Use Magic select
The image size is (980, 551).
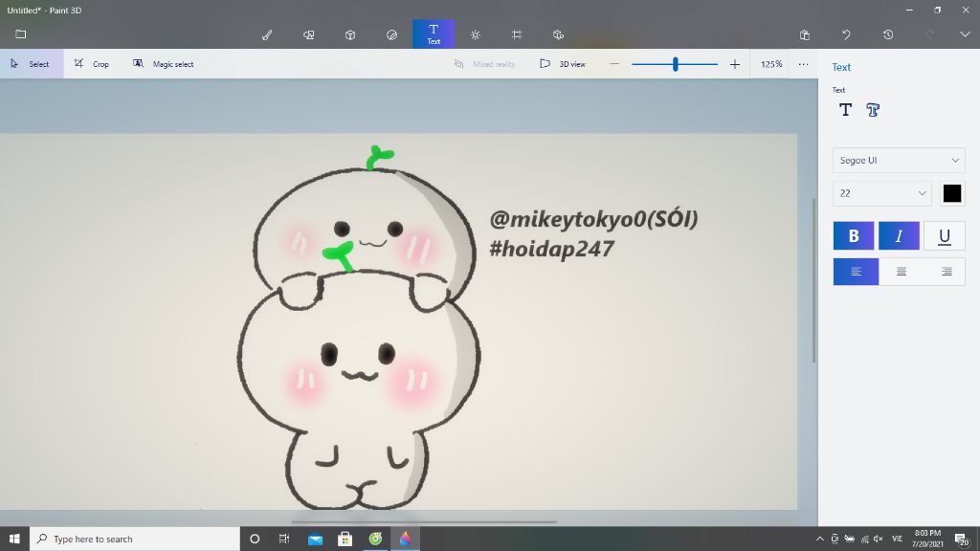[x=163, y=64]
